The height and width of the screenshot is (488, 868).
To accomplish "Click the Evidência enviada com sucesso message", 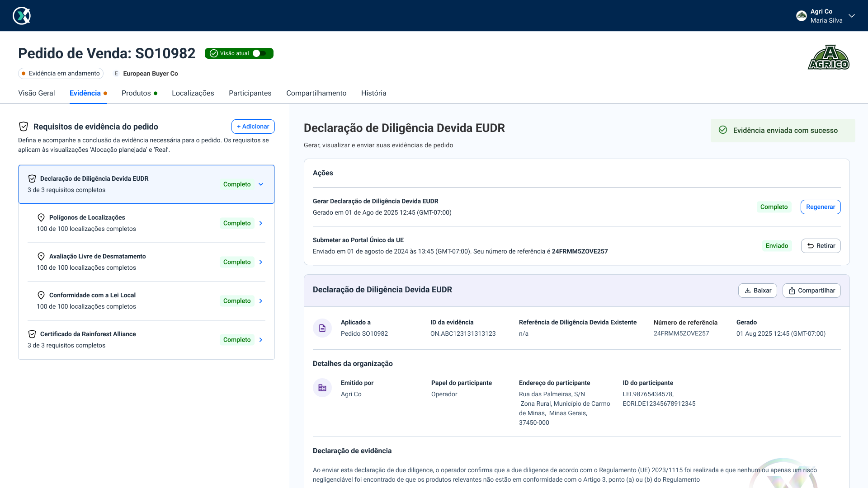I will (786, 131).
